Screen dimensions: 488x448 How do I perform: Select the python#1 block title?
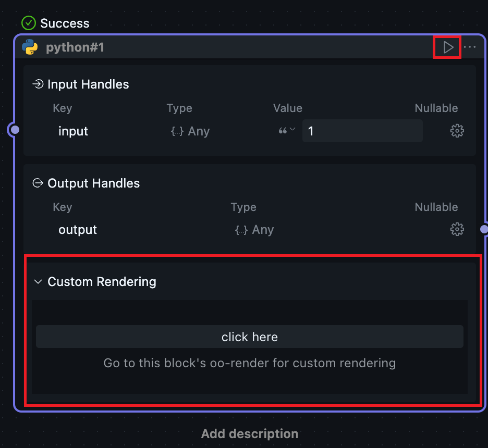click(x=75, y=47)
